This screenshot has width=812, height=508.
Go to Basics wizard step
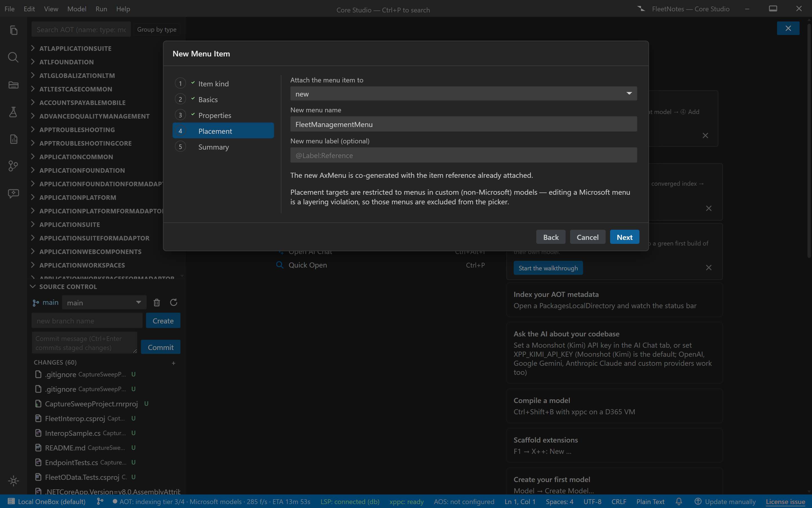coord(223,99)
